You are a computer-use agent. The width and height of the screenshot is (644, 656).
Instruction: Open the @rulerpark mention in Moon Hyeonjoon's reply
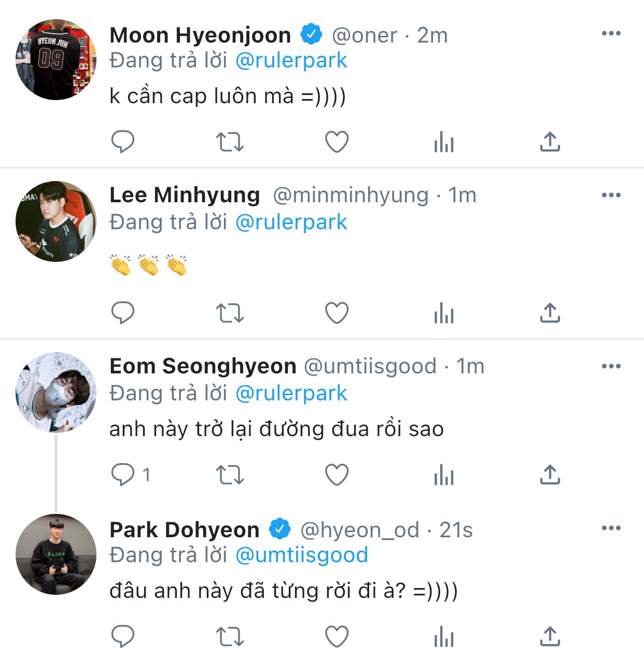click(x=291, y=61)
